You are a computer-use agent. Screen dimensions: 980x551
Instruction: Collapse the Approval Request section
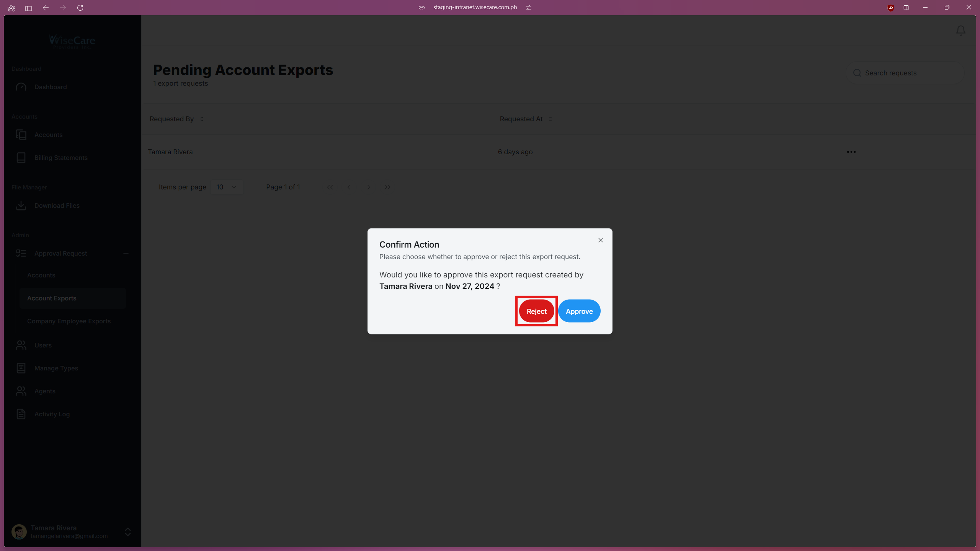[126, 253]
